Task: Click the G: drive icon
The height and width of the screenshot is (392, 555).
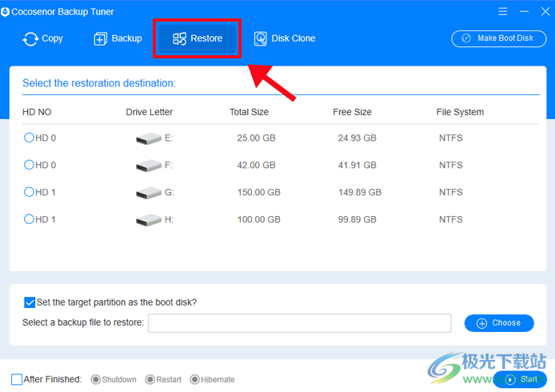Action: click(148, 193)
